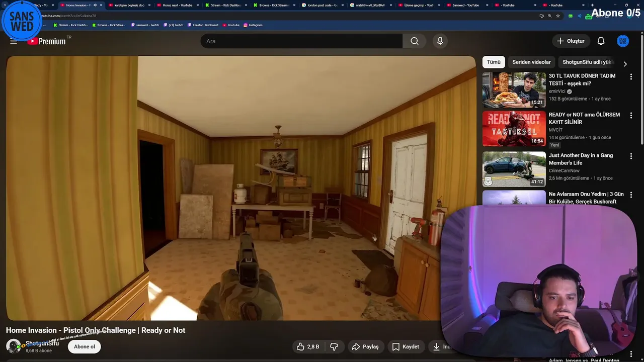The width and height of the screenshot is (644, 362).
Task: Open options for READY or NOT ÖLÜRSEM video
Action: (631, 116)
